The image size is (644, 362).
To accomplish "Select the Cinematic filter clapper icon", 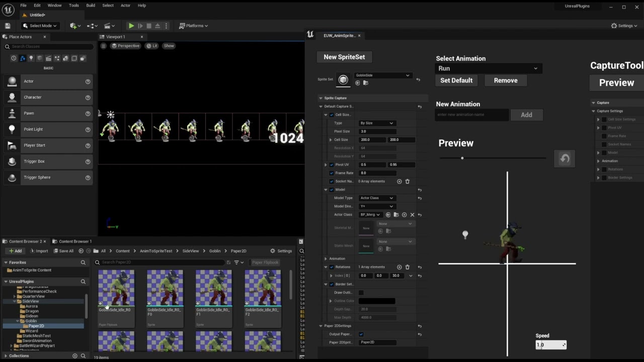I will pos(48,58).
